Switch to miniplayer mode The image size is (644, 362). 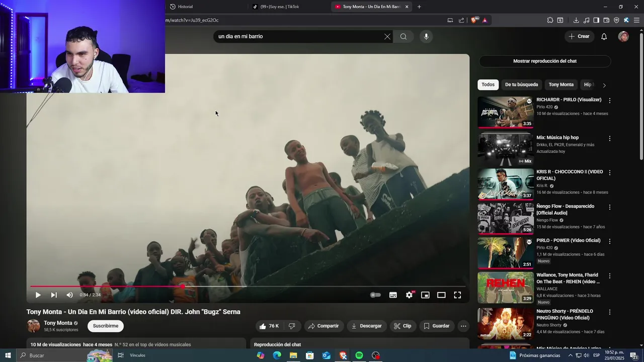pyautogui.click(x=425, y=295)
